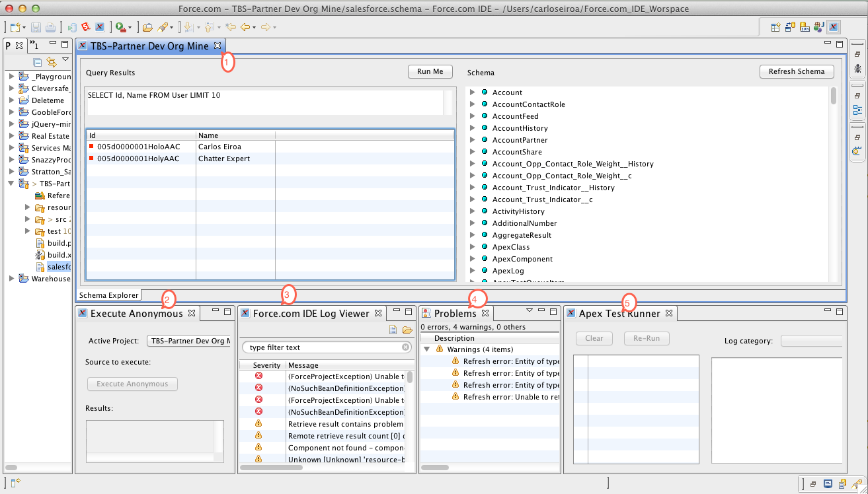Open the Ant view from right trim
Screen dimensions: 868x494
857,68
